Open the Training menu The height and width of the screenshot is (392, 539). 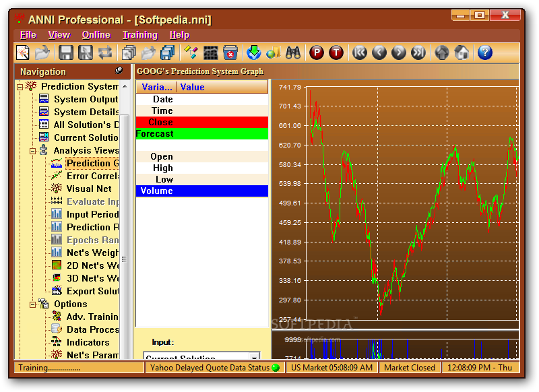140,35
